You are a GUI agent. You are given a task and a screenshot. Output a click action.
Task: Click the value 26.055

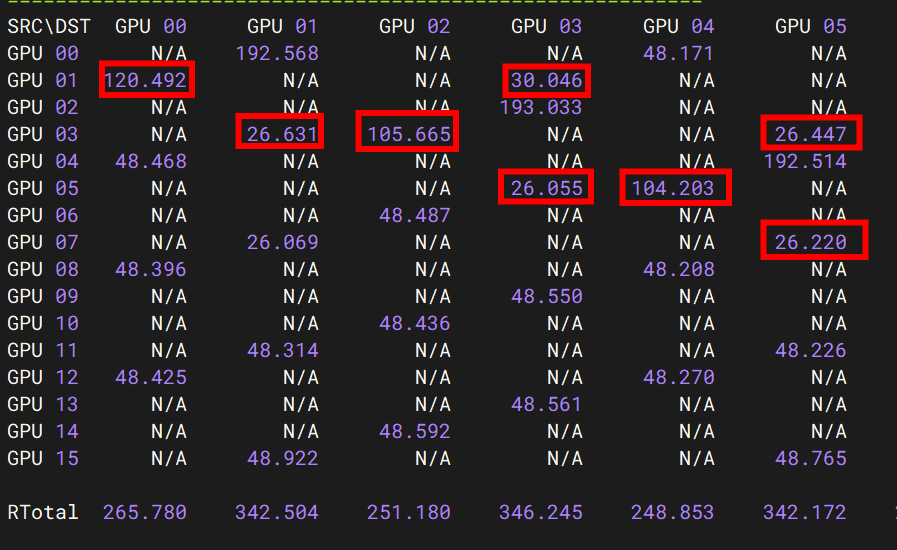546,188
